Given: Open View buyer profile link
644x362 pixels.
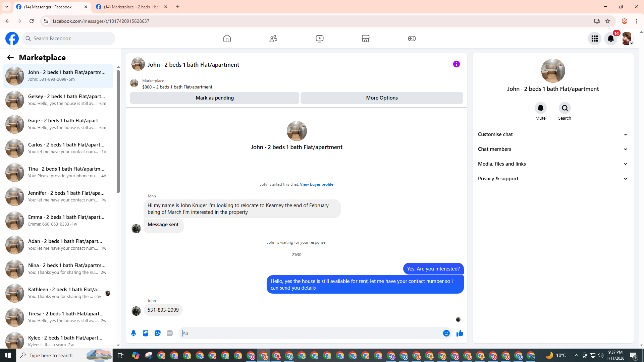Looking at the screenshot, I should coord(317,184).
